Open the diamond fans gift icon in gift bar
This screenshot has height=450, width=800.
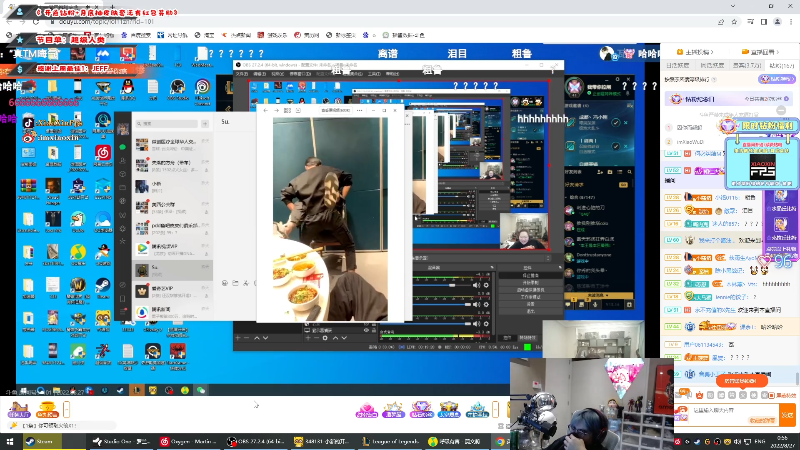(x=421, y=409)
